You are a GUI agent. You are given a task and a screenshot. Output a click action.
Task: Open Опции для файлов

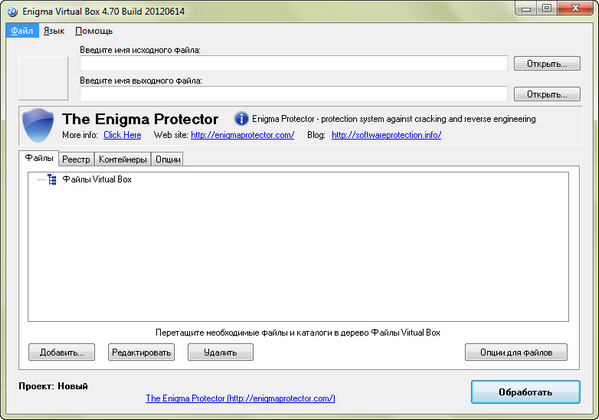(x=516, y=352)
